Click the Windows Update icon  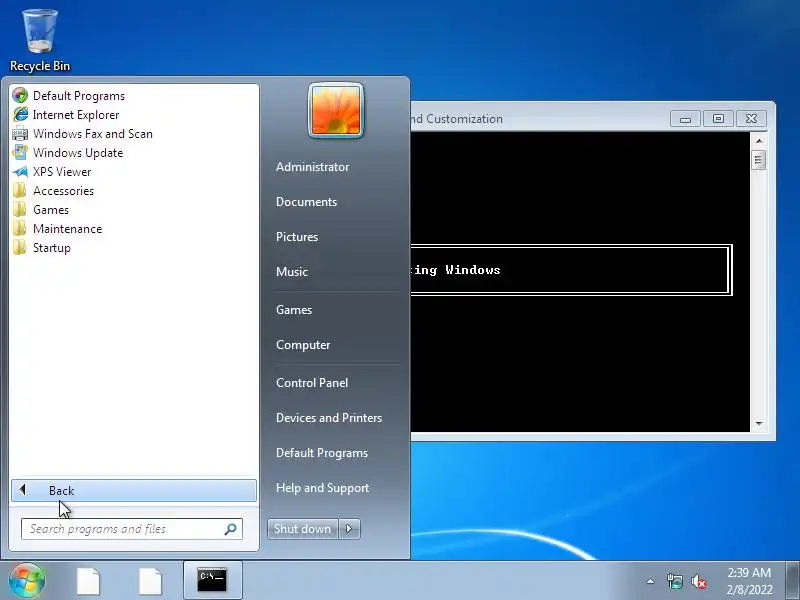[x=20, y=153]
